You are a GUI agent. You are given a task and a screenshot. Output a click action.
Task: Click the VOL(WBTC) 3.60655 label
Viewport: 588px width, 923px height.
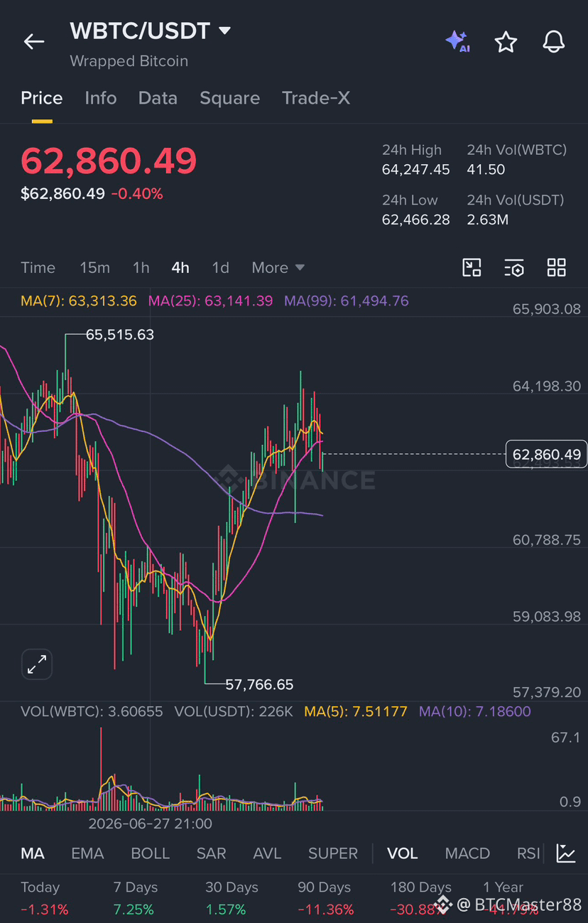pos(92,711)
